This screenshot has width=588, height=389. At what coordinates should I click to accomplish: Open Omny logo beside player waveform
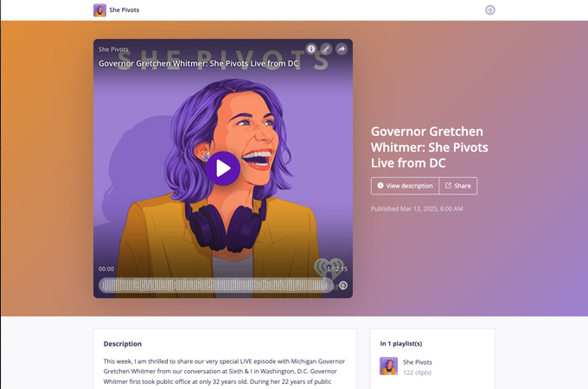pyautogui.click(x=343, y=285)
